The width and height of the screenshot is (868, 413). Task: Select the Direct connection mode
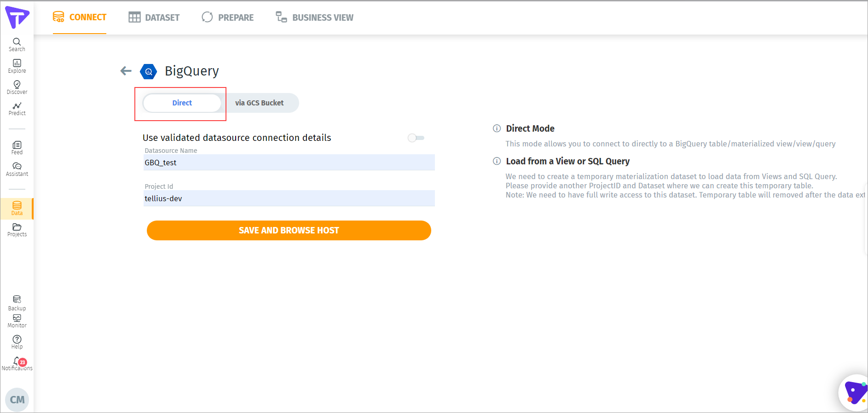pos(182,103)
